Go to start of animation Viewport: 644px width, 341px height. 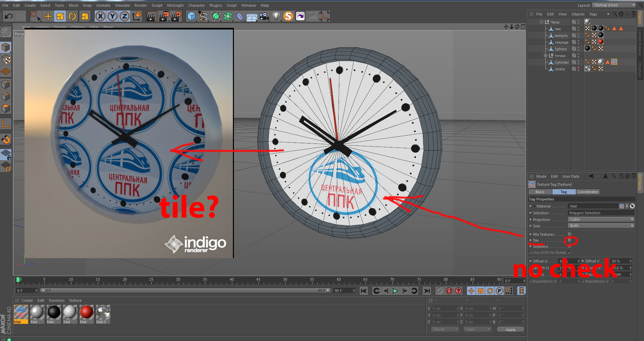click(364, 291)
